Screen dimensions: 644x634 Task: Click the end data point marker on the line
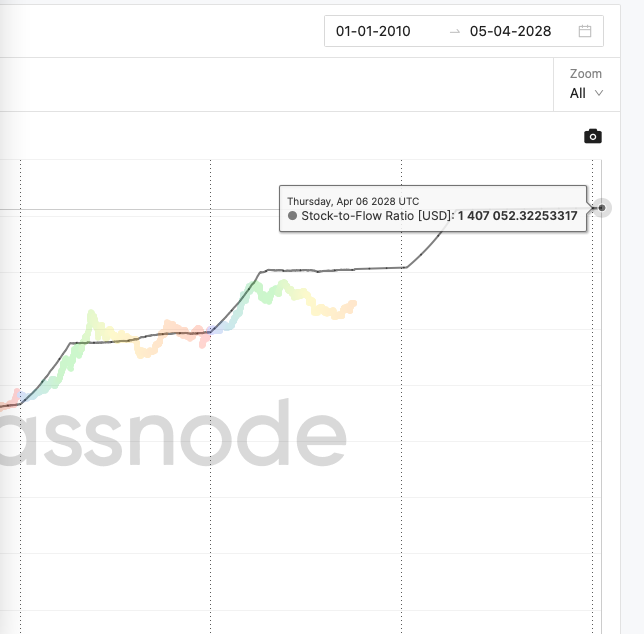click(x=602, y=208)
